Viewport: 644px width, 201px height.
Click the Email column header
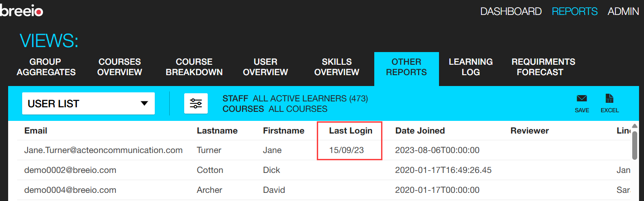coord(36,131)
